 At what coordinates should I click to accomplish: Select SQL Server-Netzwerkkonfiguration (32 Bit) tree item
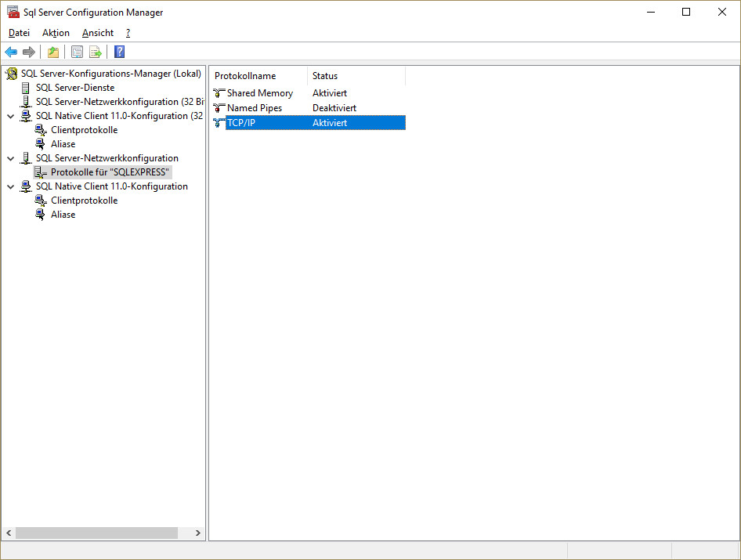tap(119, 102)
